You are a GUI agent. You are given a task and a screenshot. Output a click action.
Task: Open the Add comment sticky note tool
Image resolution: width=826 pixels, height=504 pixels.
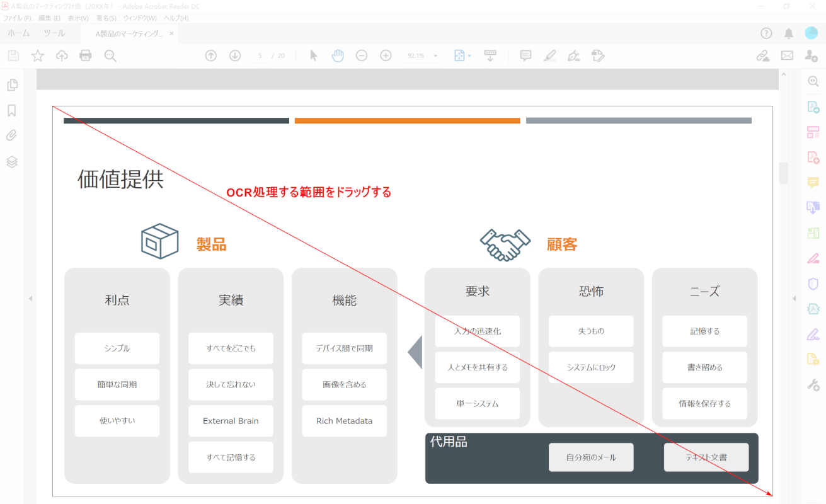point(525,55)
